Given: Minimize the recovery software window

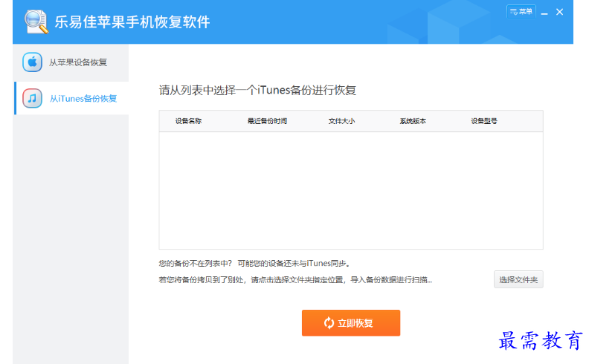Looking at the screenshot, I should point(544,13).
